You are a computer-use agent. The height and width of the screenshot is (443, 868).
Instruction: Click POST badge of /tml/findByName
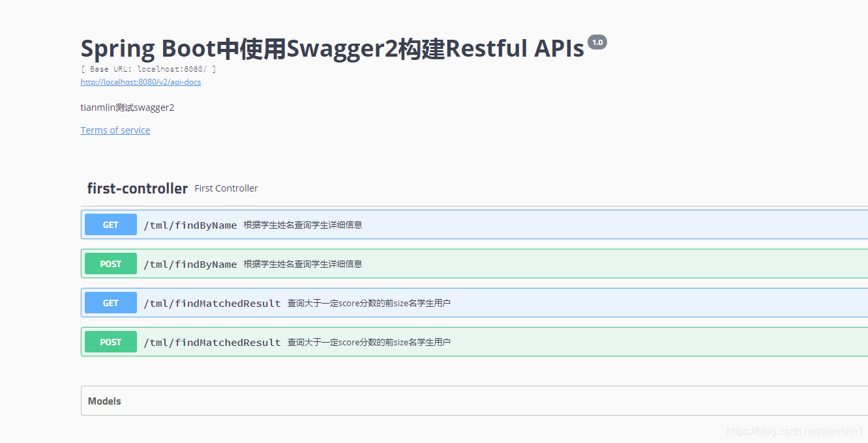point(111,264)
